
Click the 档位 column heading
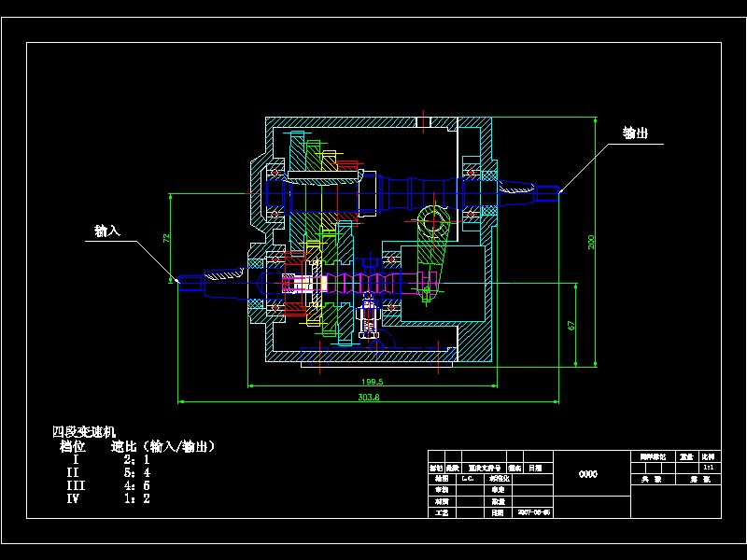coord(73,446)
